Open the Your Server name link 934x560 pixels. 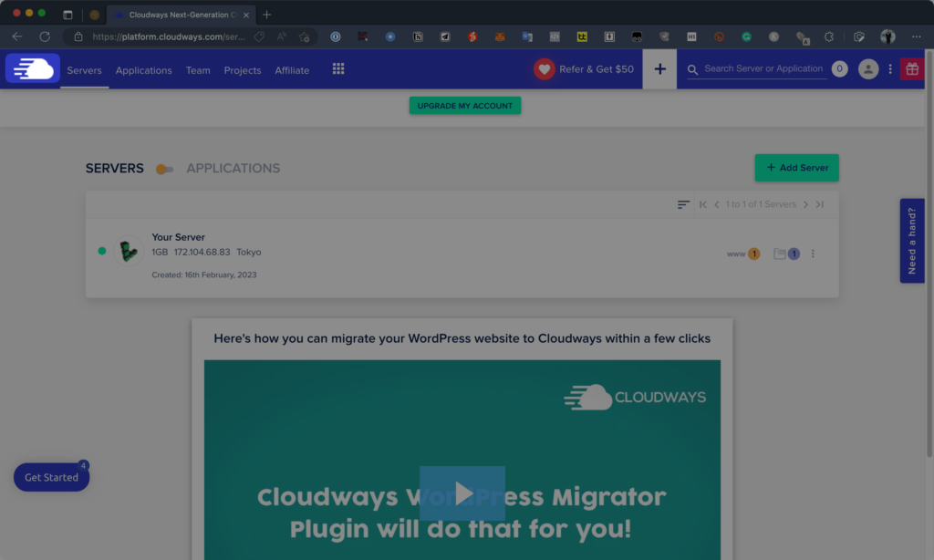178,237
